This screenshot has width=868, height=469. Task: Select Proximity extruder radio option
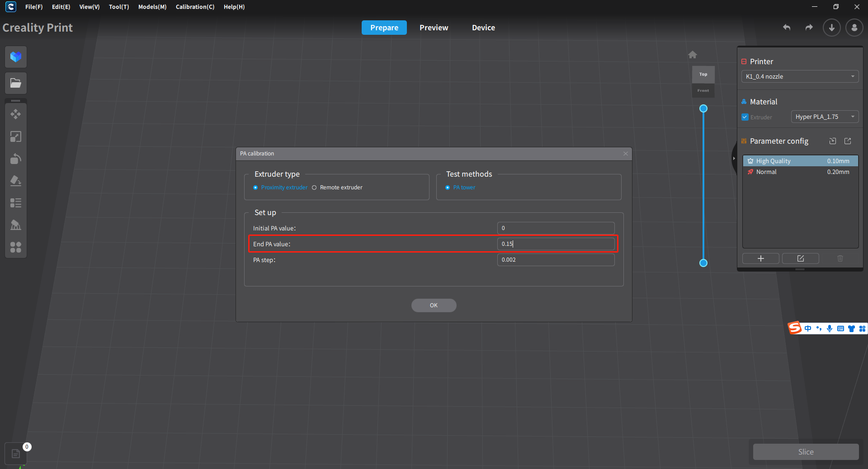pos(280,188)
